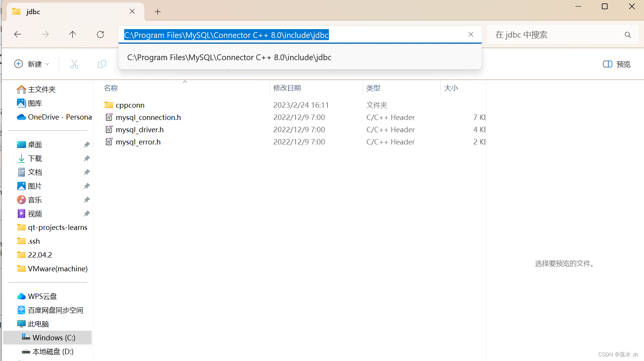Open qt-projects-learns folder

[52, 227]
